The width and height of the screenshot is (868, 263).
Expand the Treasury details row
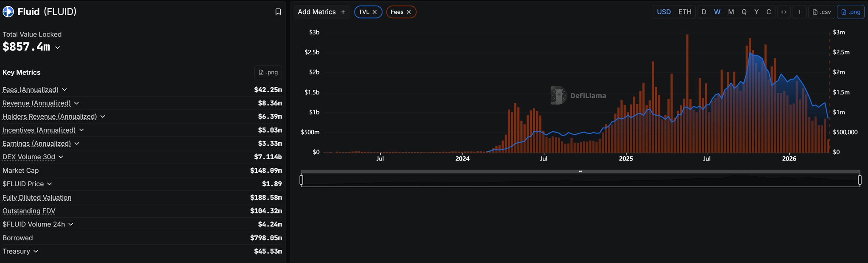[x=36, y=251]
